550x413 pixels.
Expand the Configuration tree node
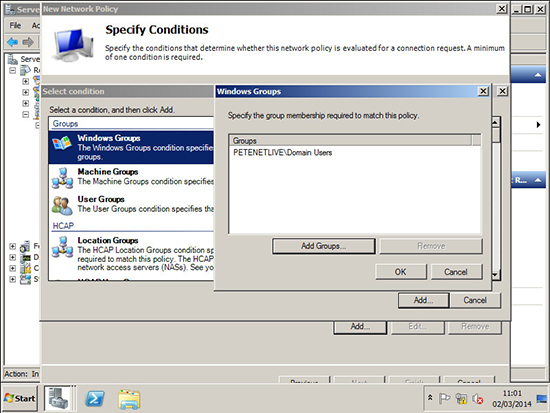click(13, 268)
